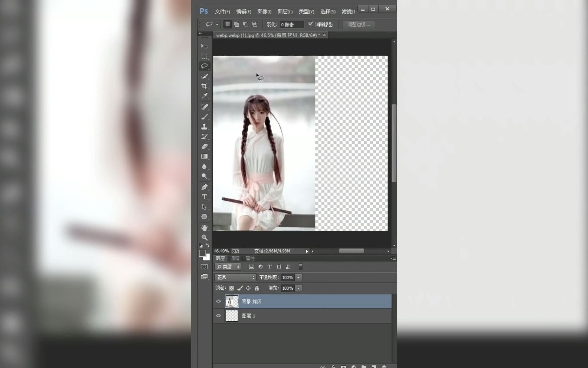The image size is (588, 368).
Task: Select the Dodge tool
Action: point(204,176)
